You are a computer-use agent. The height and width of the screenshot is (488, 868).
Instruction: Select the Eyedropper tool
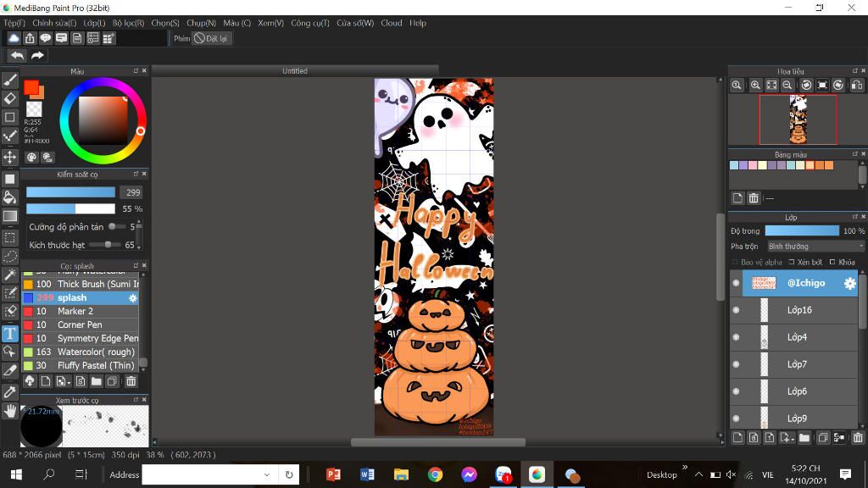point(10,391)
